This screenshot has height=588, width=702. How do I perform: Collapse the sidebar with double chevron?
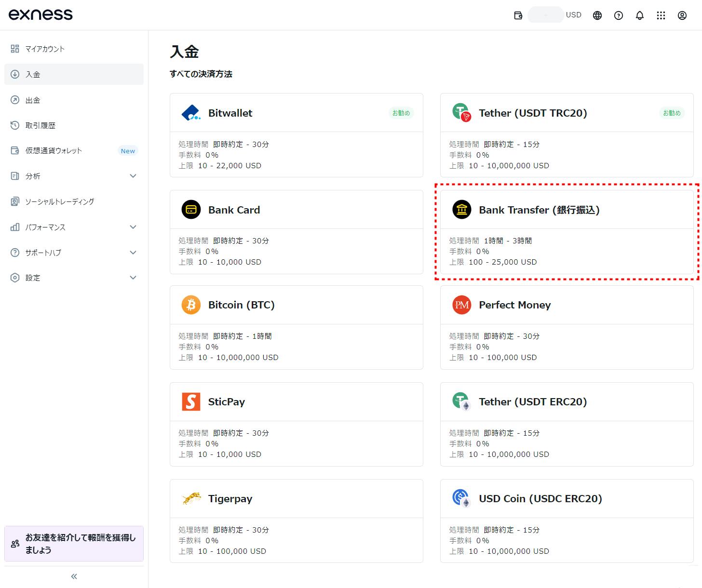coord(74,576)
